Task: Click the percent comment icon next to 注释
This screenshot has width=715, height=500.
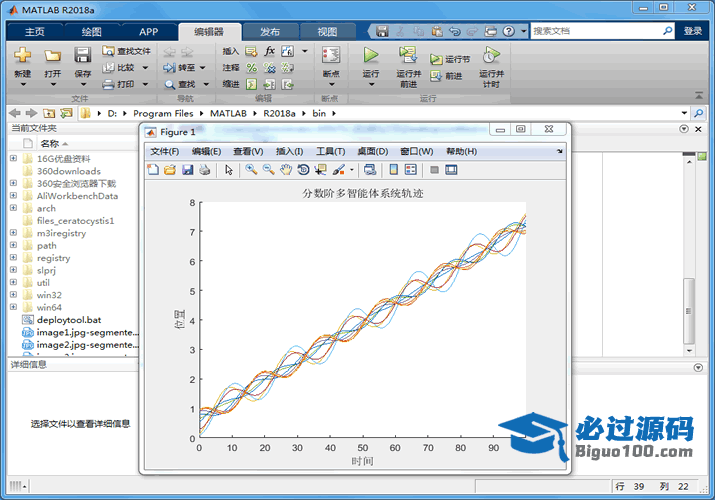Action: (251, 68)
